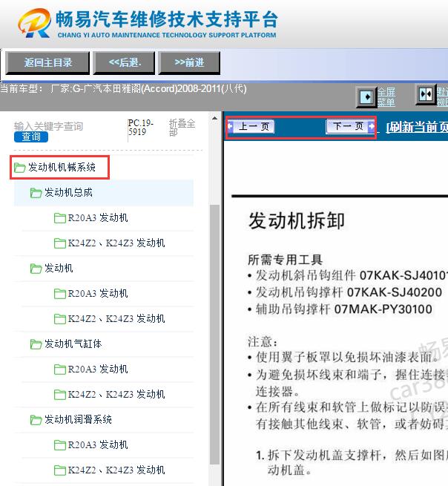Select the 发动机气缸体 tree item

coord(73,344)
